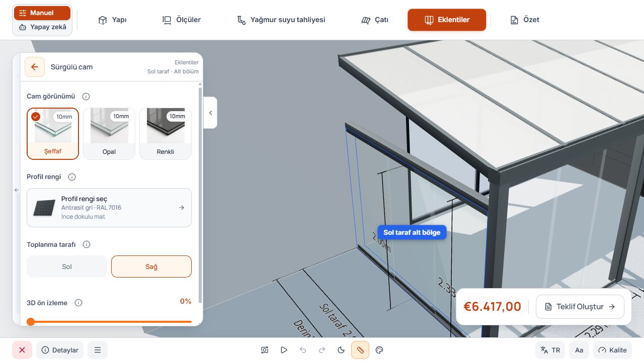Go back using the orange arrow button
Viewport: 644px width, 362px height.
(35, 67)
